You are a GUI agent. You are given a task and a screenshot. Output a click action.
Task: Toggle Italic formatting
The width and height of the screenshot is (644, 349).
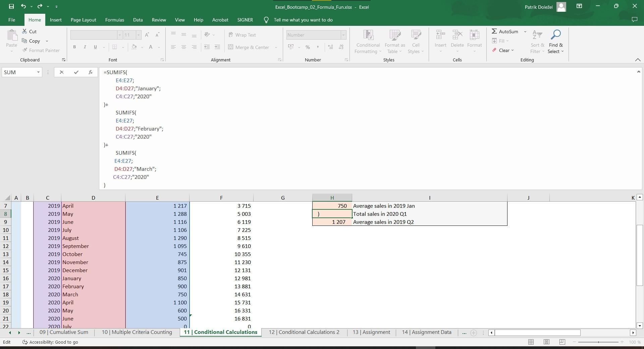point(85,47)
